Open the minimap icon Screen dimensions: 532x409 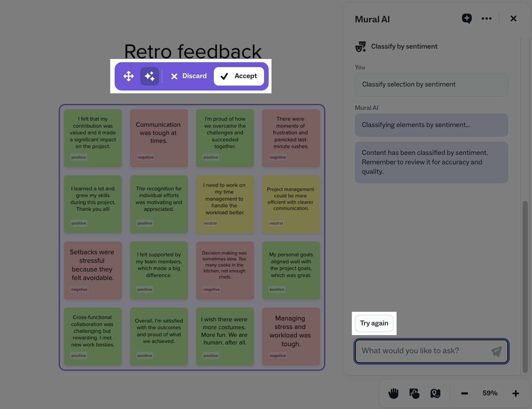(x=435, y=393)
